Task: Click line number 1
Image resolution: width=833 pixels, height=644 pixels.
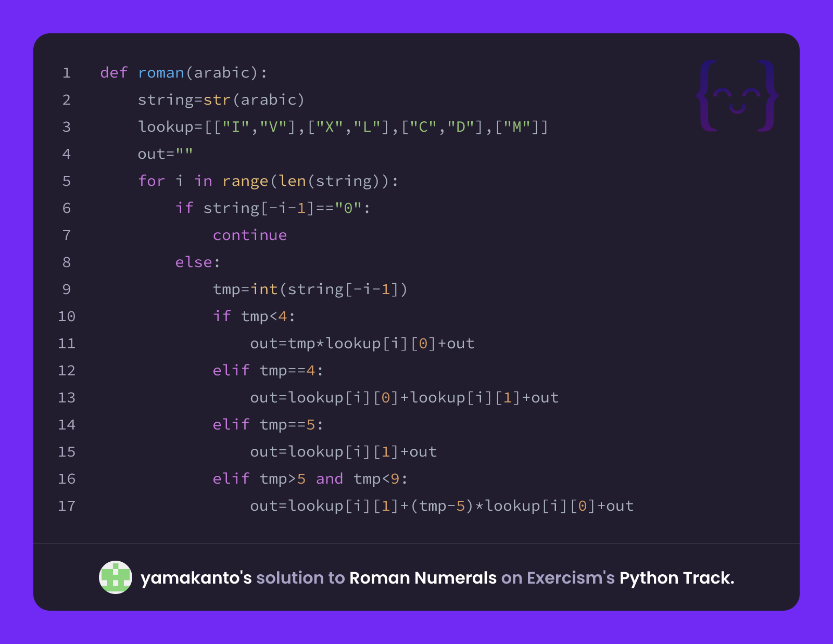Action: tap(67, 72)
